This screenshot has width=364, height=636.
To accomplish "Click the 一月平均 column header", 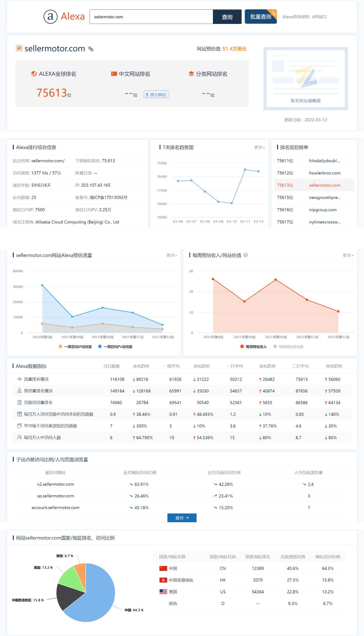I will [x=235, y=366].
